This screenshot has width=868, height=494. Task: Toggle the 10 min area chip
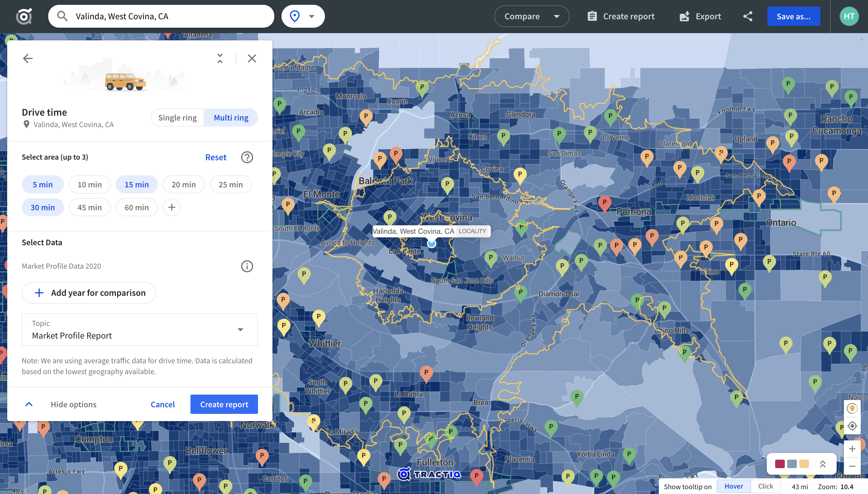(x=90, y=185)
